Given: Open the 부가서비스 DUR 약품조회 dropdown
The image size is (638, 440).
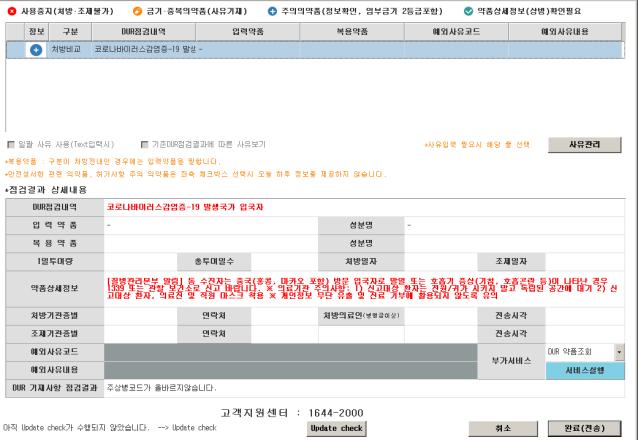Looking at the screenshot, I should (x=618, y=352).
